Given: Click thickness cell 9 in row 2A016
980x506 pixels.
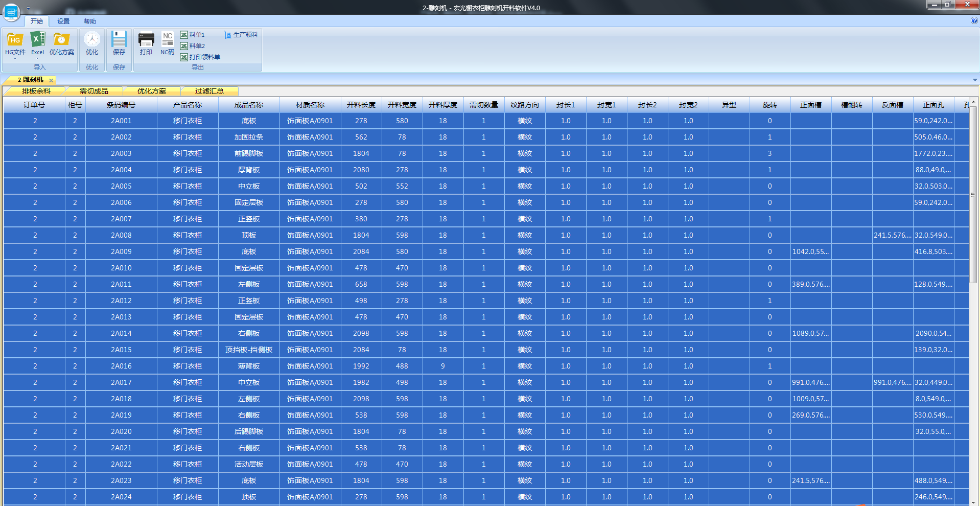Looking at the screenshot, I should click(443, 366).
